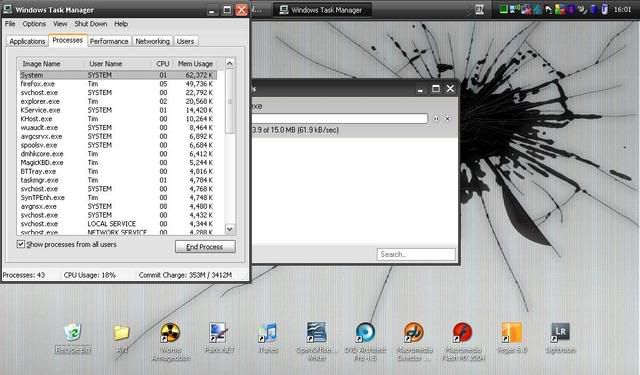Select the BTTray.exe process row

(x=118, y=171)
